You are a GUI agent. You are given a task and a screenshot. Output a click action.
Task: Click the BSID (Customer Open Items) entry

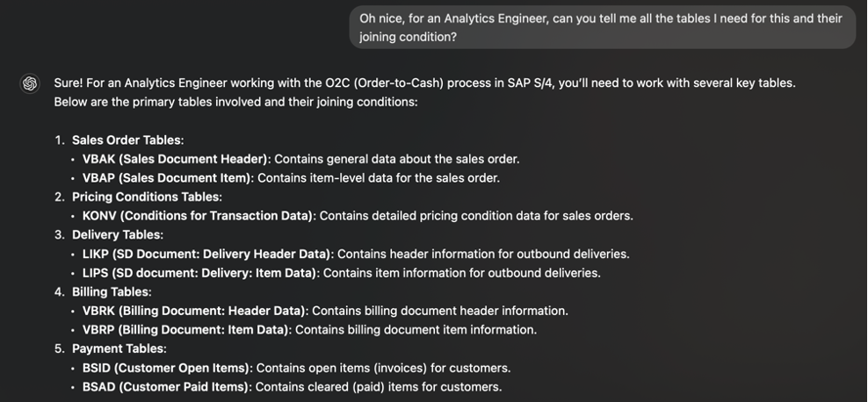coord(297,369)
